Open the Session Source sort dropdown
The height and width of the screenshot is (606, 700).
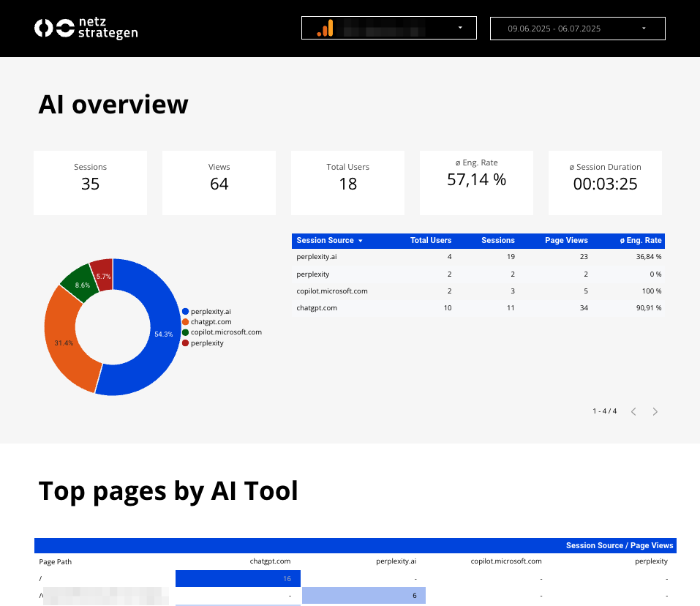[x=361, y=240]
